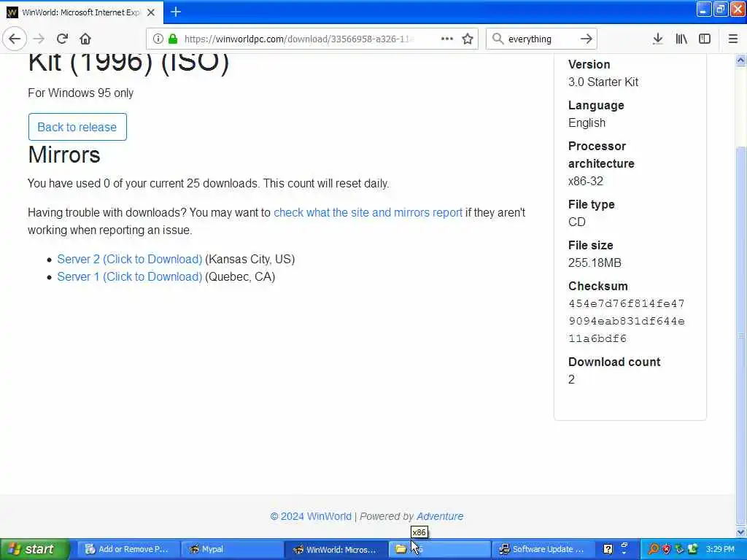Select the WinWorld: Microsoft Internet Explorer tab
The image size is (747, 560).
[x=82, y=12]
